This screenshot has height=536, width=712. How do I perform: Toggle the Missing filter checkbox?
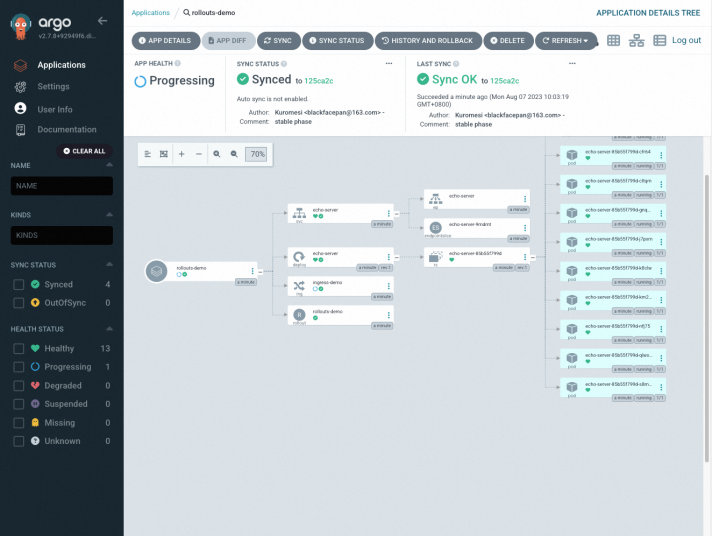point(19,423)
